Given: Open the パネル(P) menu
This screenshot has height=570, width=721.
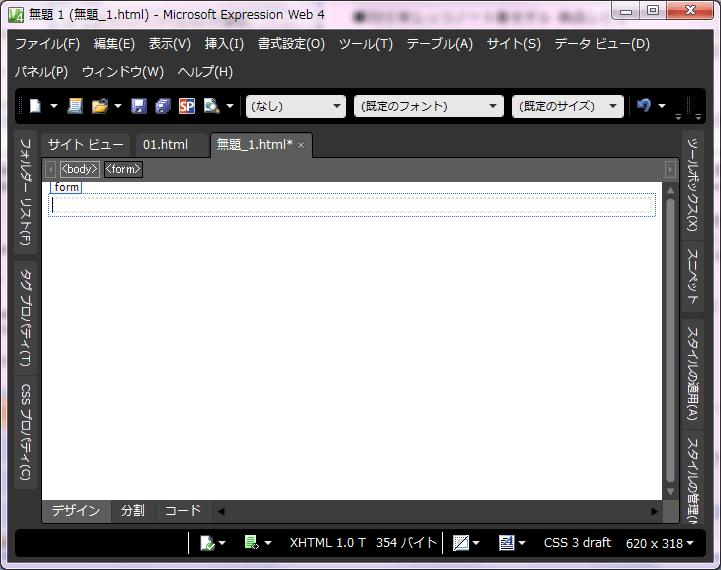Looking at the screenshot, I should click(x=41, y=72).
